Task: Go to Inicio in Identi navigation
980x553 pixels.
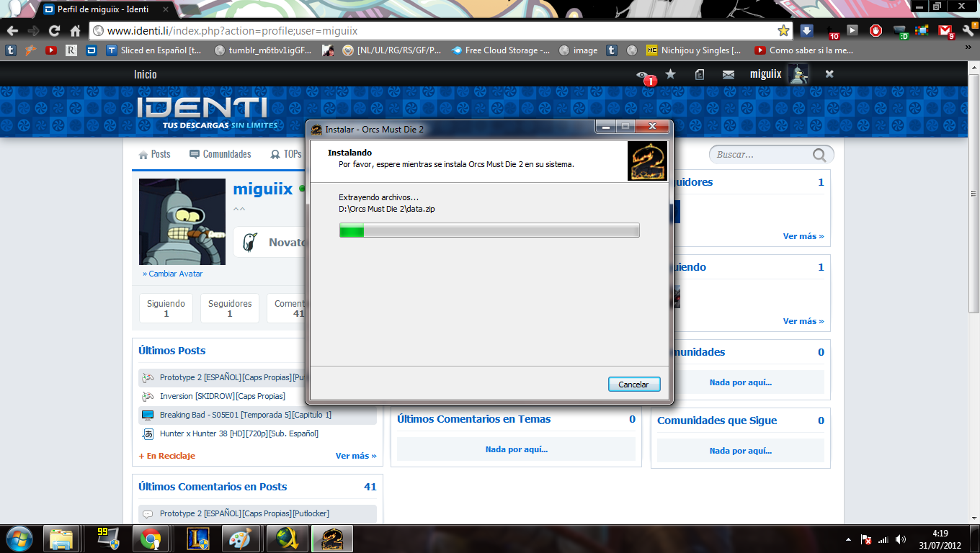Action: (x=145, y=74)
